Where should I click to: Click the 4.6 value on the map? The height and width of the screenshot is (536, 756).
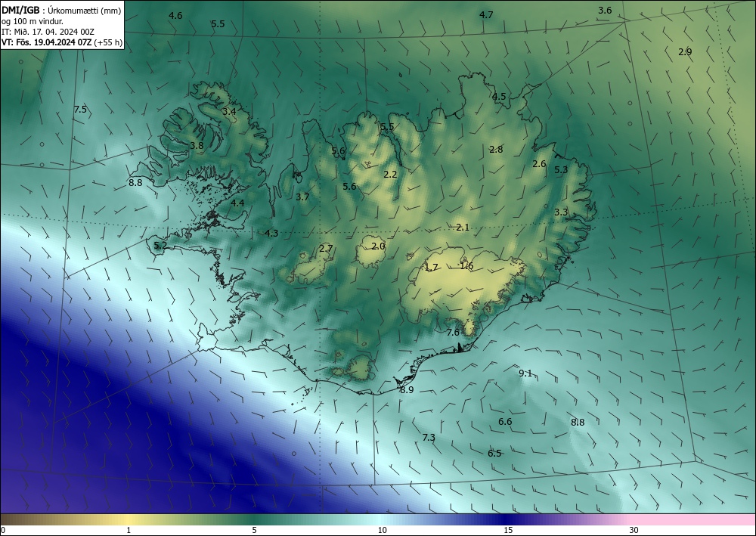(x=175, y=15)
